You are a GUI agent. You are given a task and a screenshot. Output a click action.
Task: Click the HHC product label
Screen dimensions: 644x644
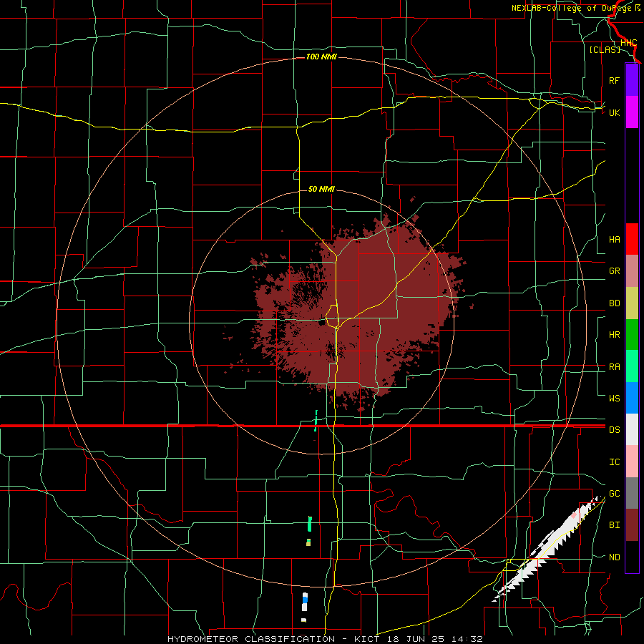coord(629,43)
